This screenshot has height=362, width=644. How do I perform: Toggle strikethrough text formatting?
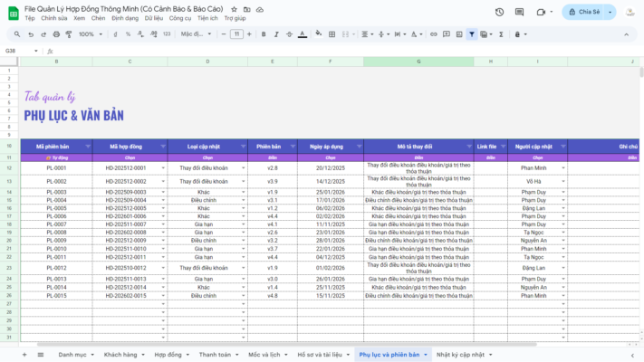tap(290, 34)
